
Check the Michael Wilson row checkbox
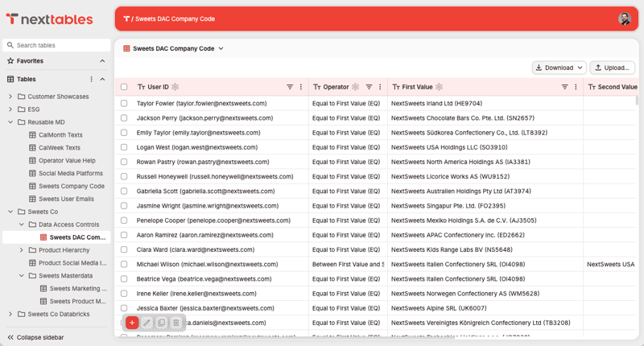coord(124,264)
